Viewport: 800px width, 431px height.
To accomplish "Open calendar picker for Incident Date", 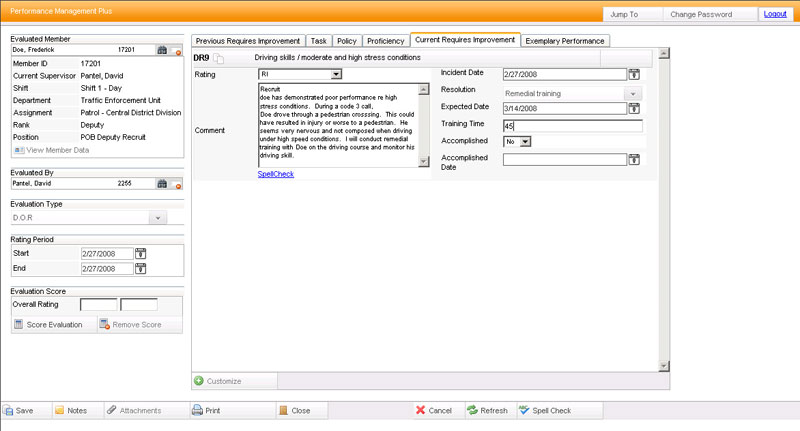I will (634, 74).
